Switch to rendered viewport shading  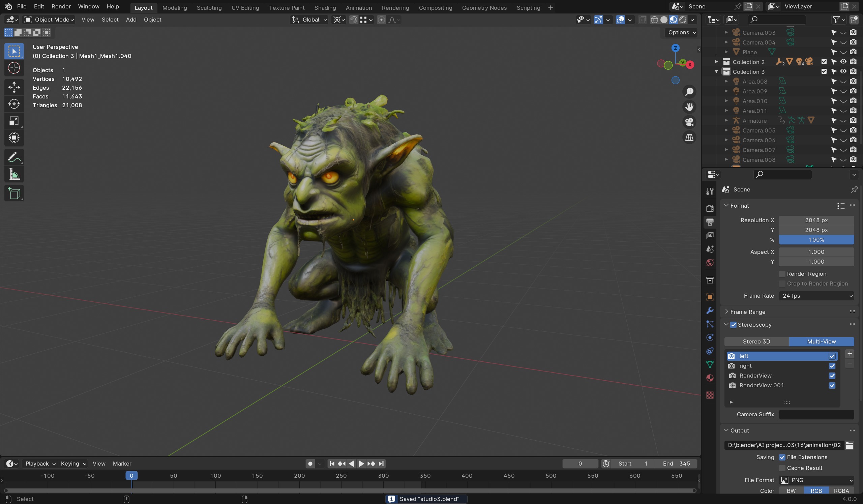tap(683, 20)
